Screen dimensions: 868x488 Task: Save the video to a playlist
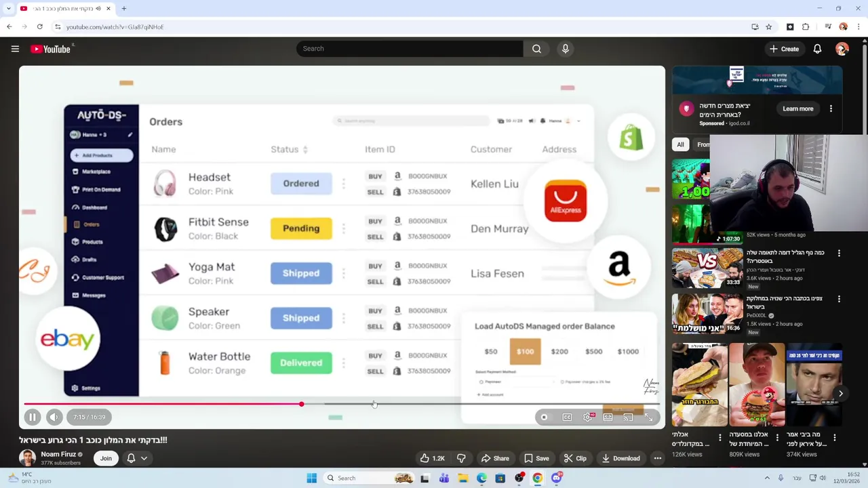click(536, 458)
